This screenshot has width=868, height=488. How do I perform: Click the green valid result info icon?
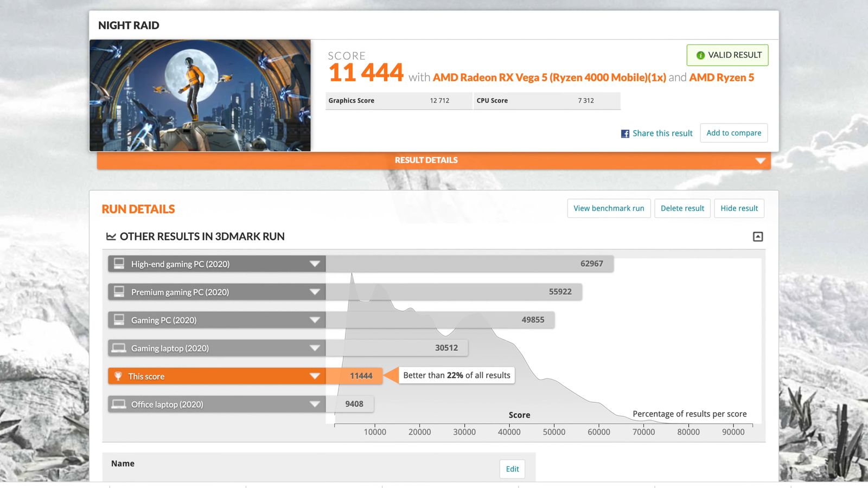tap(700, 55)
